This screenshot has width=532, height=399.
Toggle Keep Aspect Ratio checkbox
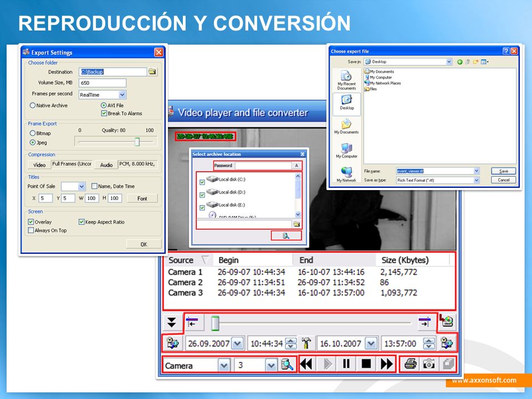(81, 222)
